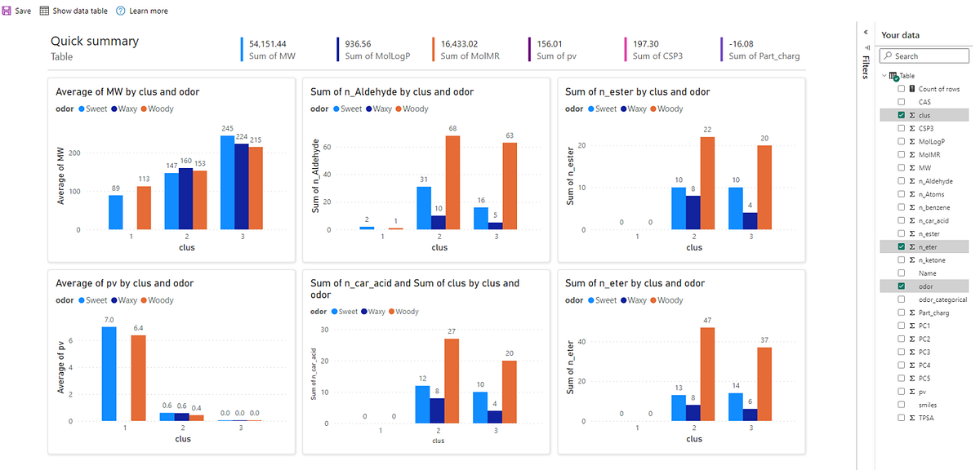This screenshot has width=980, height=470.
Task: Check the smiles field
Action: [902, 404]
